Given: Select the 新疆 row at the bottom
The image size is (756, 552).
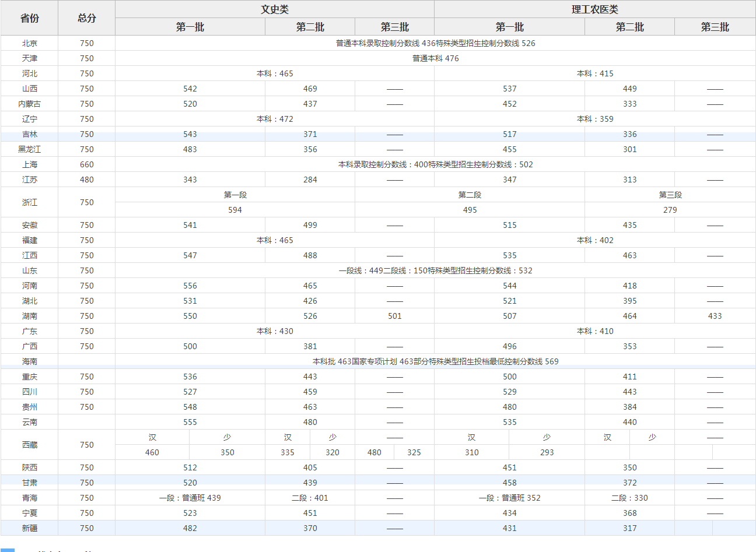Looking at the screenshot, I should point(28,528).
